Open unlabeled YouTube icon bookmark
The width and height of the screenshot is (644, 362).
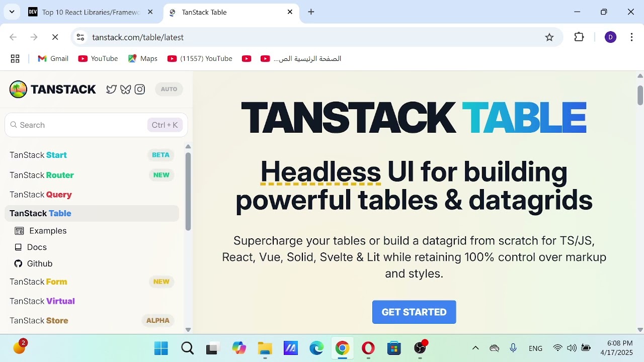(247, 59)
